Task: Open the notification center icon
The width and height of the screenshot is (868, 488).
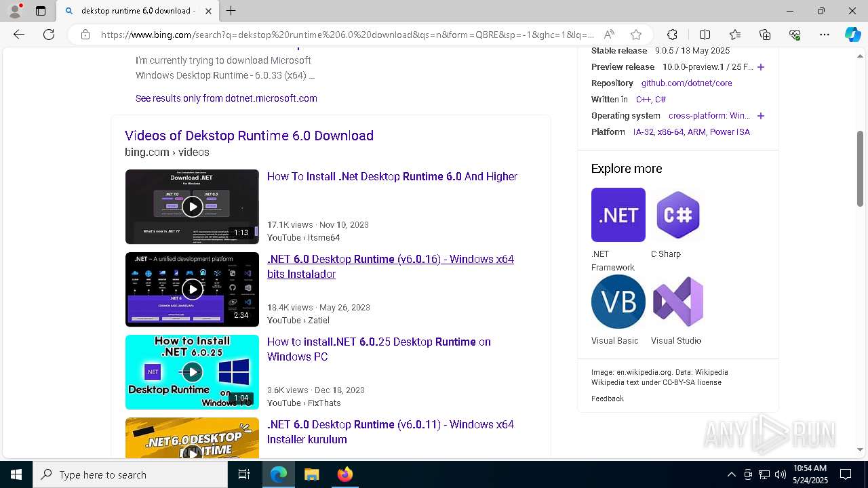Action: 846,474
